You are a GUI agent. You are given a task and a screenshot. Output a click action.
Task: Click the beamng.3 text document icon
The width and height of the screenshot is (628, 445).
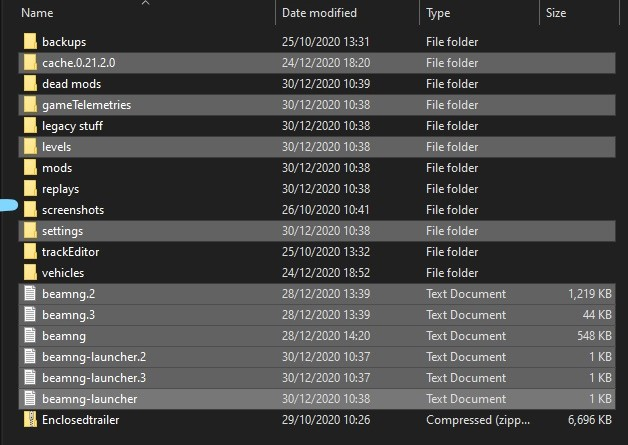(x=30, y=314)
